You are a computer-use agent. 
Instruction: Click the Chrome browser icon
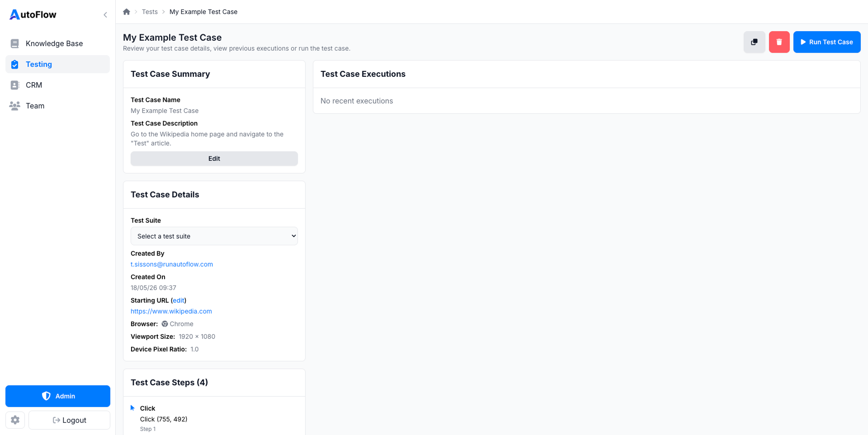coord(165,324)
